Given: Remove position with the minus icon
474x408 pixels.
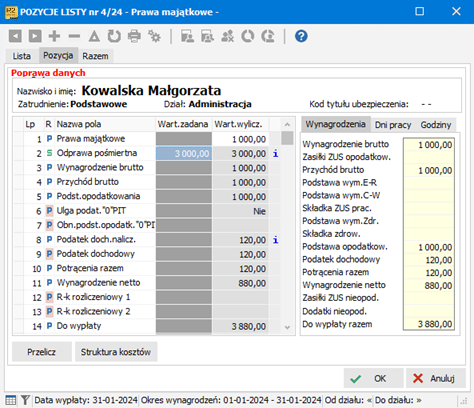Looking at the screenshot, I should 74,36.
